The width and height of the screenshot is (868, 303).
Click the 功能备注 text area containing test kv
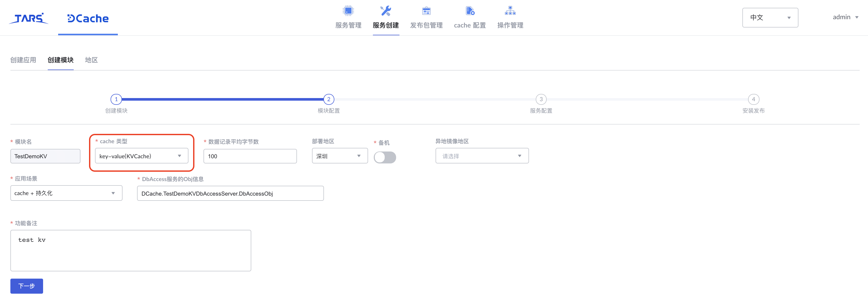(131, 250)
